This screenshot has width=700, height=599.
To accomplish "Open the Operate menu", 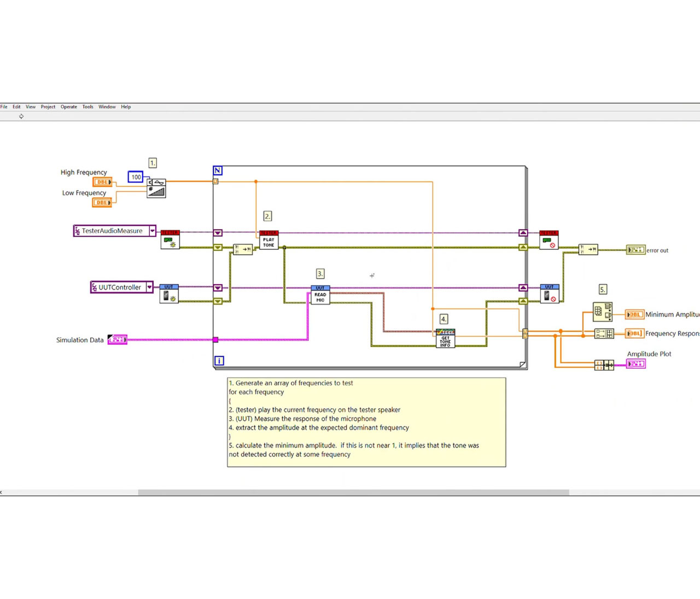I will pyautogui.click(x=69, y=107).
